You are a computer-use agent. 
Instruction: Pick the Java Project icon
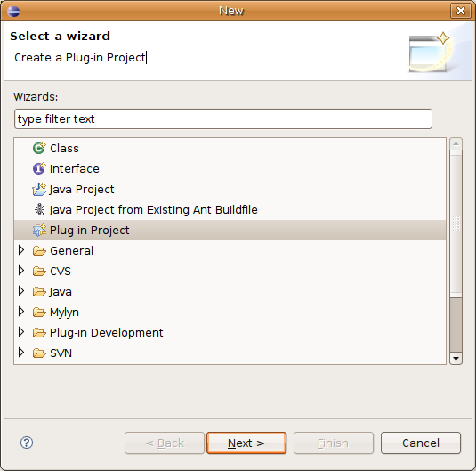pos(39,189)
